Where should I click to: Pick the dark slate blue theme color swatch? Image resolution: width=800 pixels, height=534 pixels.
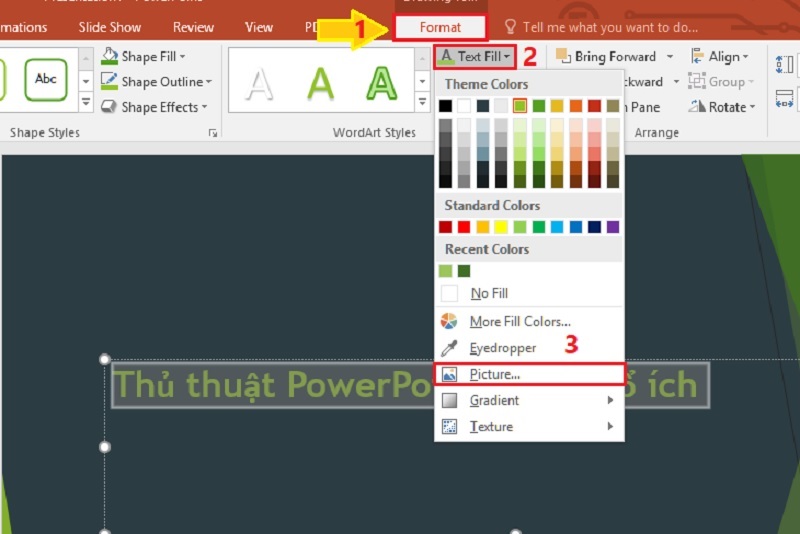483,106
